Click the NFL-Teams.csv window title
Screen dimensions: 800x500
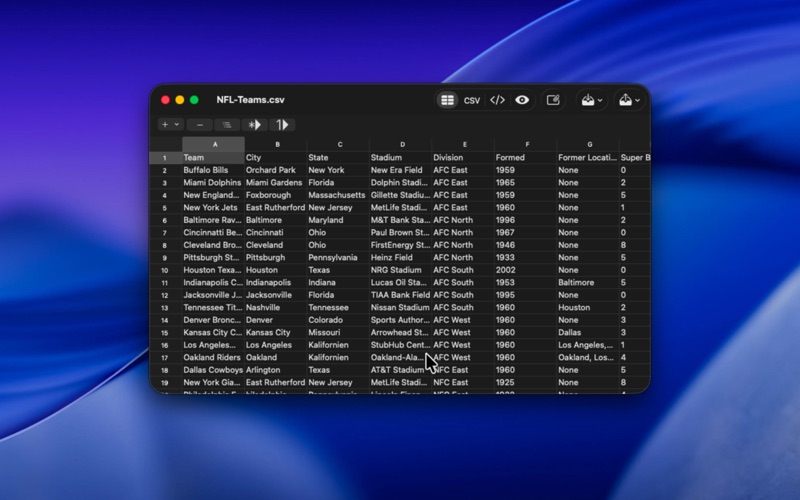tap(251, 100)
